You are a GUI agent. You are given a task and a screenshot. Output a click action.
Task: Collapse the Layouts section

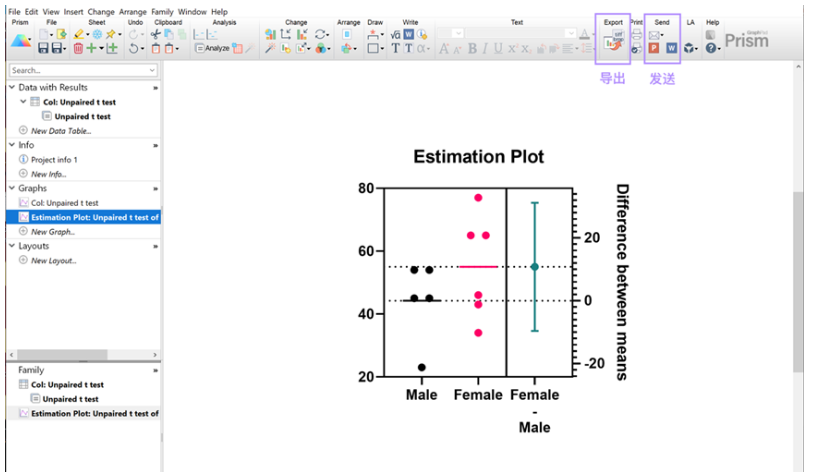point(12,246)
